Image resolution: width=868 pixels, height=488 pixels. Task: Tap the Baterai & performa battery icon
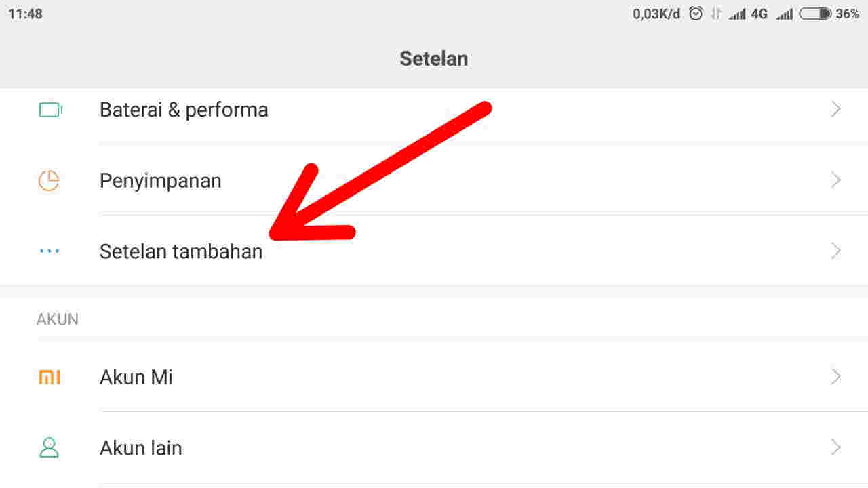pos(50,110)
